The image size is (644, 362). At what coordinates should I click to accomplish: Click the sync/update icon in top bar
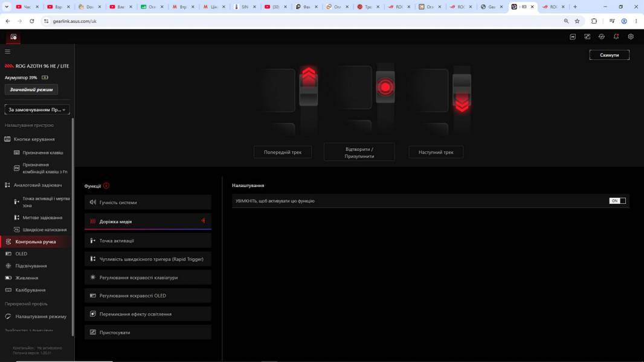coord(601,36)
